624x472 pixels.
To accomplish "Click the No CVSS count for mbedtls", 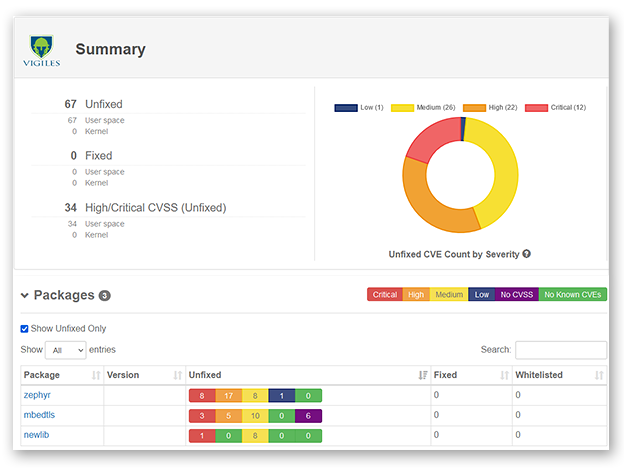I will [308, 415].
